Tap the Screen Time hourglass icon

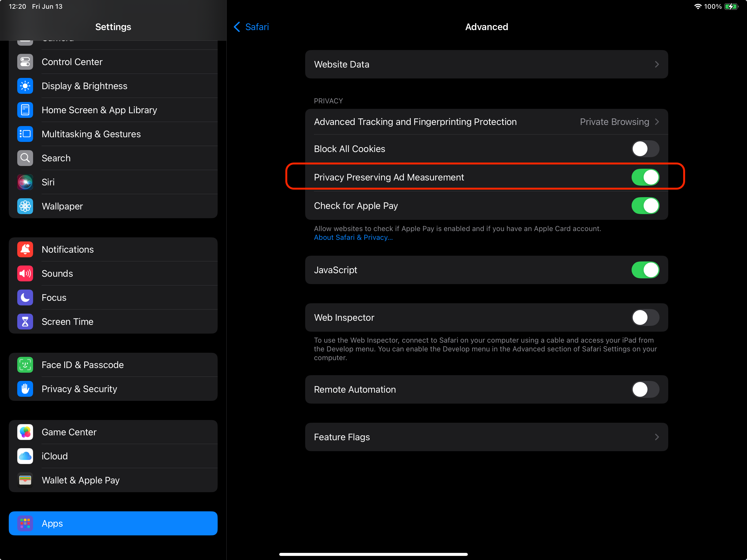25,322
